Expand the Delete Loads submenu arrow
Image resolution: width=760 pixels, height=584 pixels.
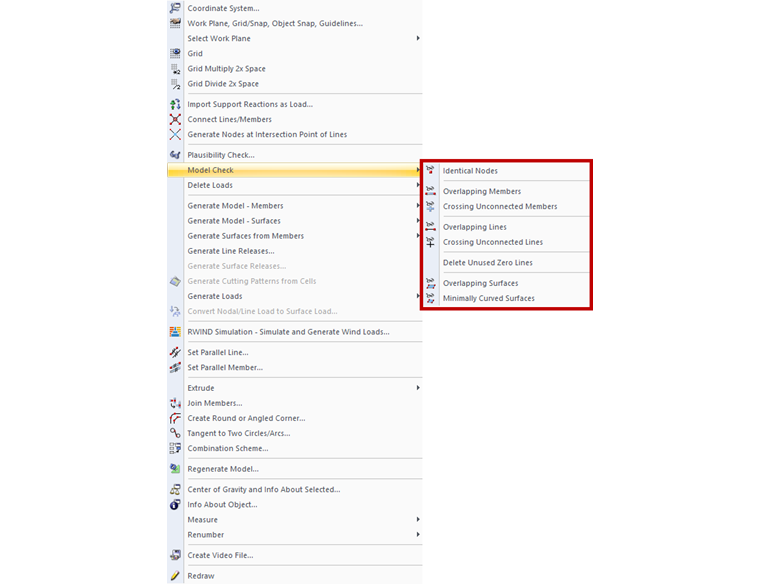(x=418, y=185)
